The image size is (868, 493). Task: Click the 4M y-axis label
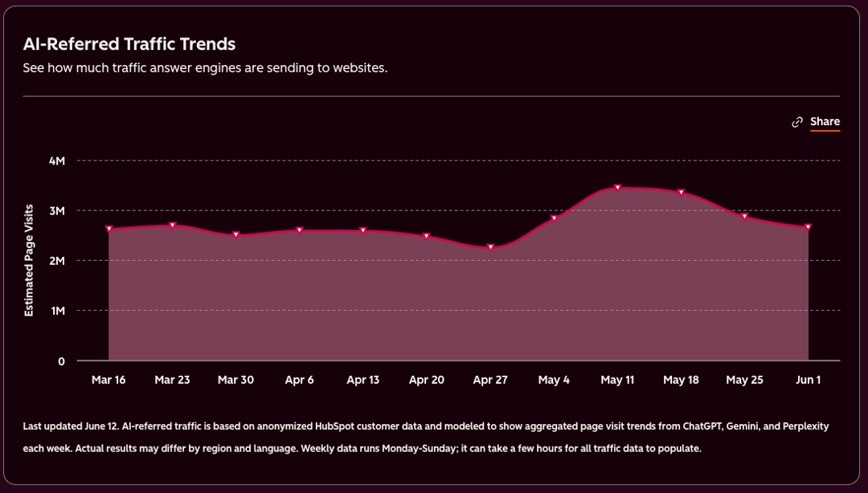[x=57, y=161]
